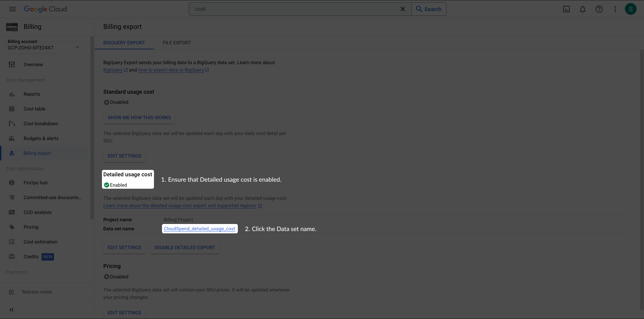Click the CUD analysis percent icon
The height and width of the screenshot is (319, 644).
(x=12, y=212)
